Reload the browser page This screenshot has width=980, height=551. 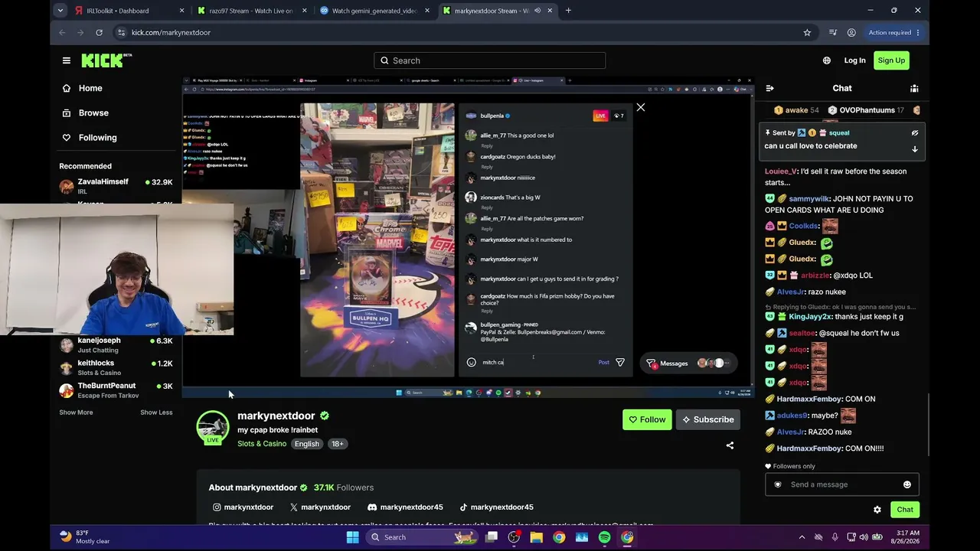pyautogui.click(x=99, y=33)
